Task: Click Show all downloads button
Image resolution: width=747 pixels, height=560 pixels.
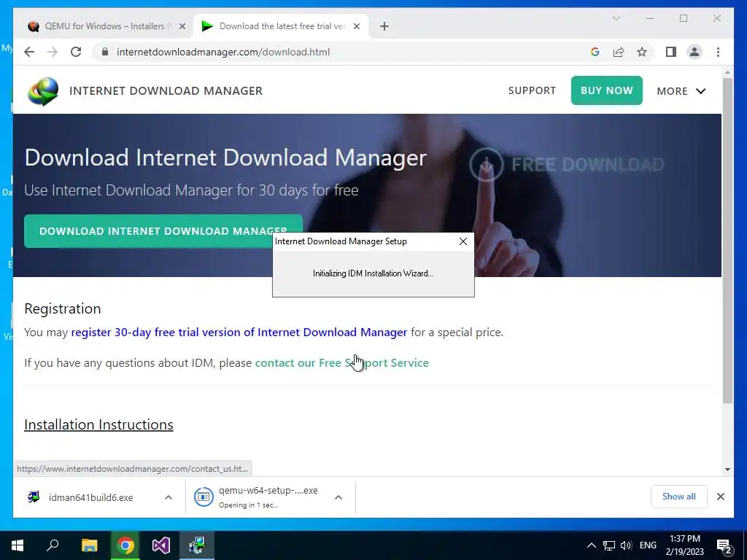Action: pyautogui.click(x=679, y=497)
